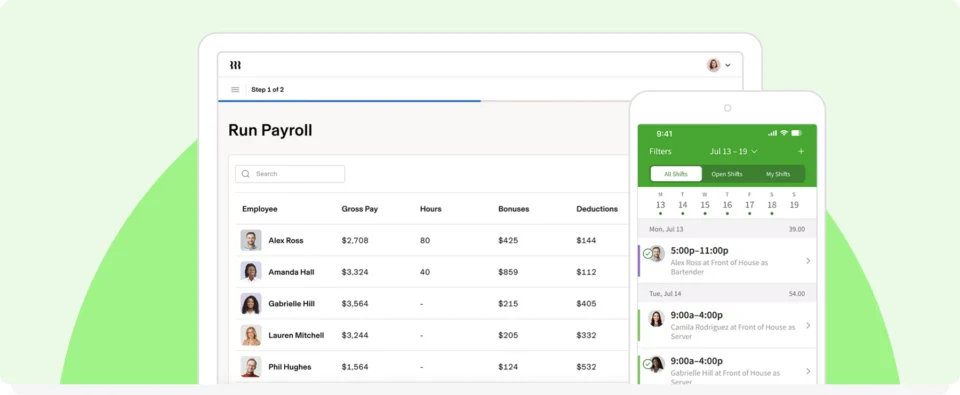
Task: Select the Hours column header
Action: click(x=430, y=209)
